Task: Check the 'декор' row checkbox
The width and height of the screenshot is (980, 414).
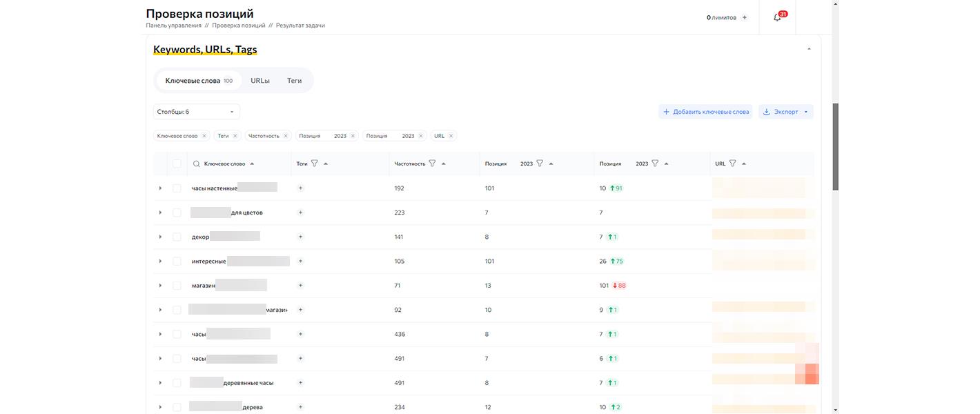Action: tap(177, 237)
